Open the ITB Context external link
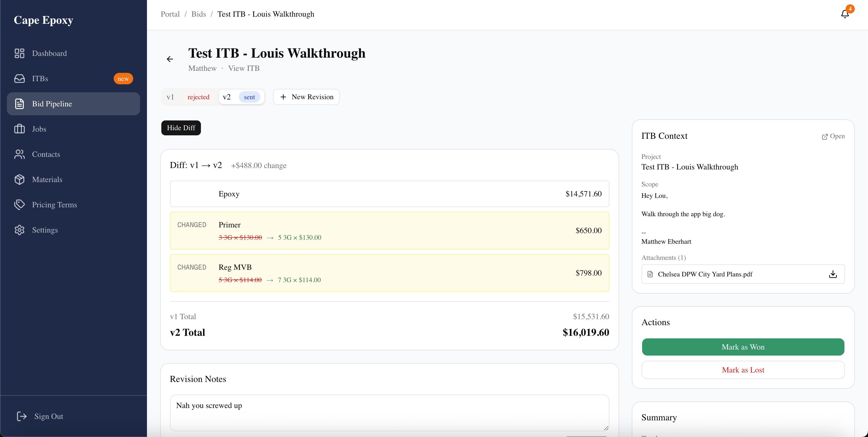The image size is (868, 437). pos(833,136)
